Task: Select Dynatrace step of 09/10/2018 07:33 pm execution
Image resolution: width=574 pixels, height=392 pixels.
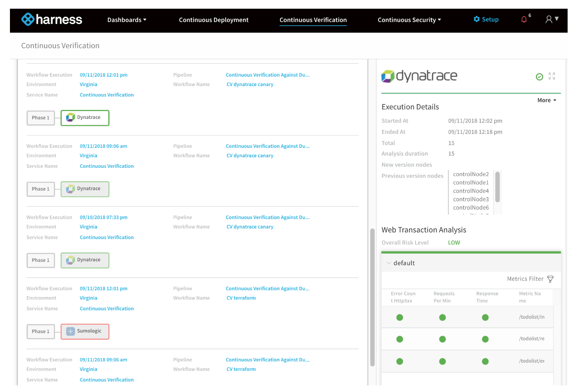Action: (85, 260)
